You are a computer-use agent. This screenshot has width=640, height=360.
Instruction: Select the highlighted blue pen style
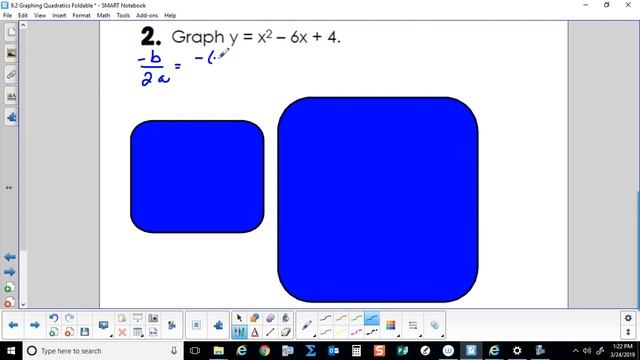click(x=372, y=318)
